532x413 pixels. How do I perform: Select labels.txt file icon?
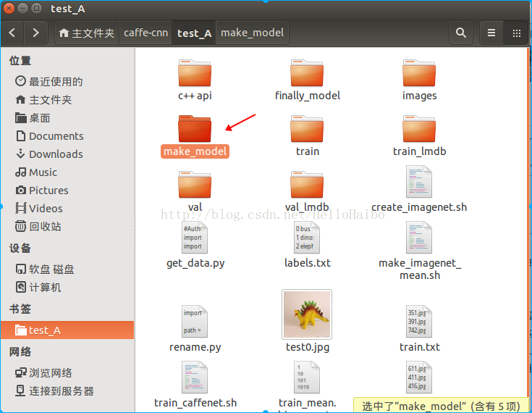click(307, 238)
